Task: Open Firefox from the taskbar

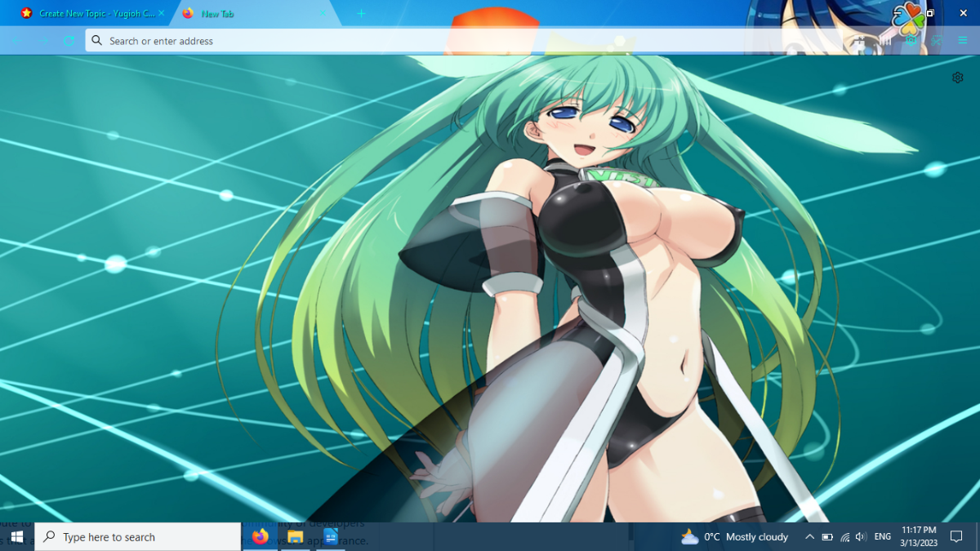Action: click(261, 537)
